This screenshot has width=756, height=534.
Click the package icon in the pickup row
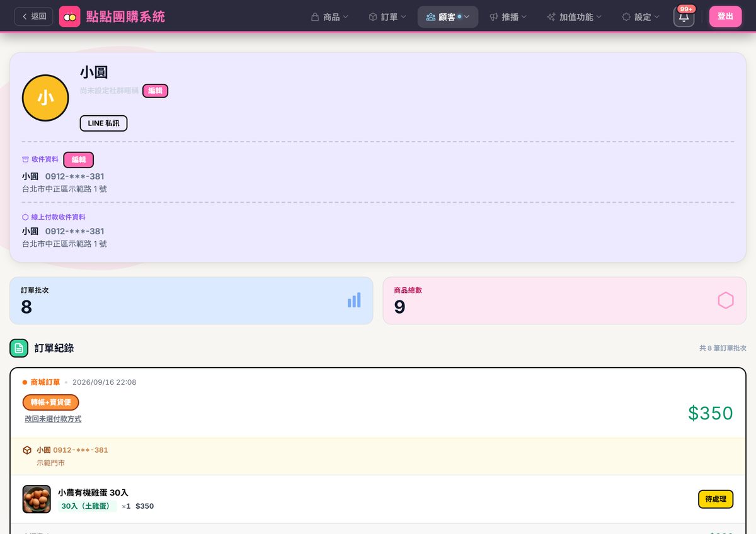27,450
